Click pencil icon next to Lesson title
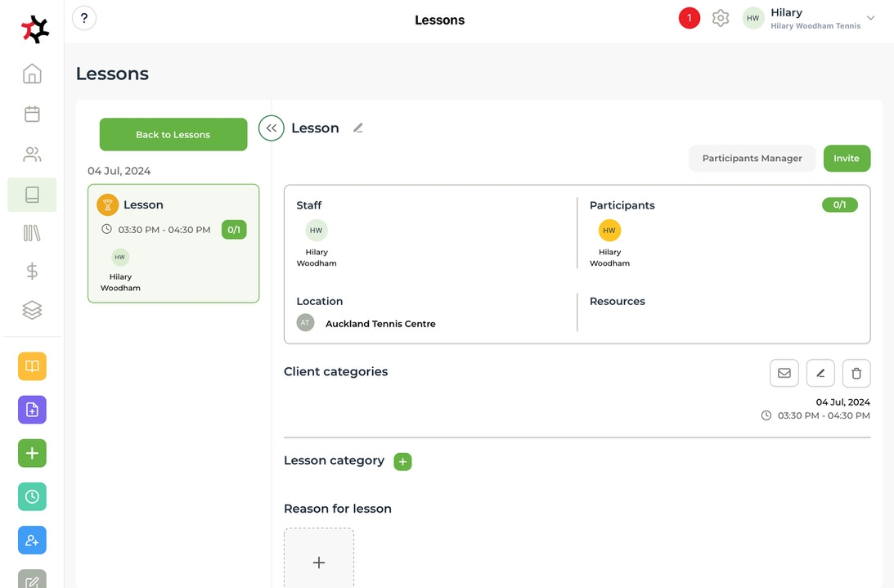The image size is (894, 588). (x=357, y=128)
